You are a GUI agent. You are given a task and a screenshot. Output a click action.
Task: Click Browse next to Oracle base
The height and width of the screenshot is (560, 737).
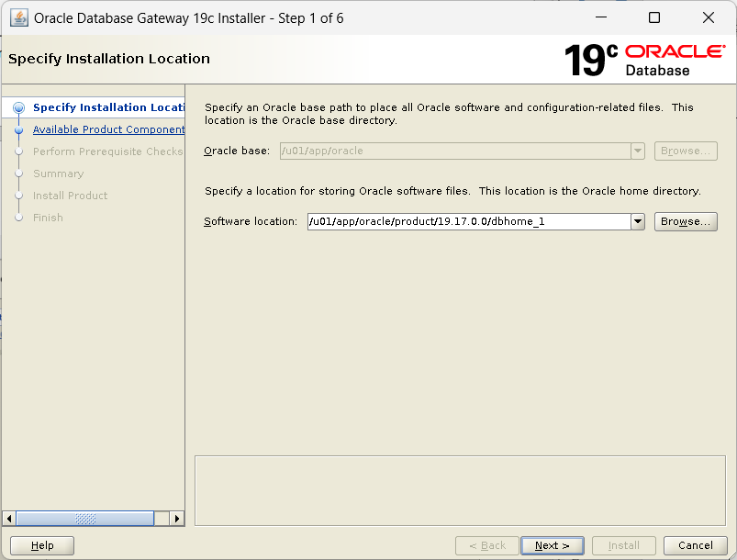point(686,151)
